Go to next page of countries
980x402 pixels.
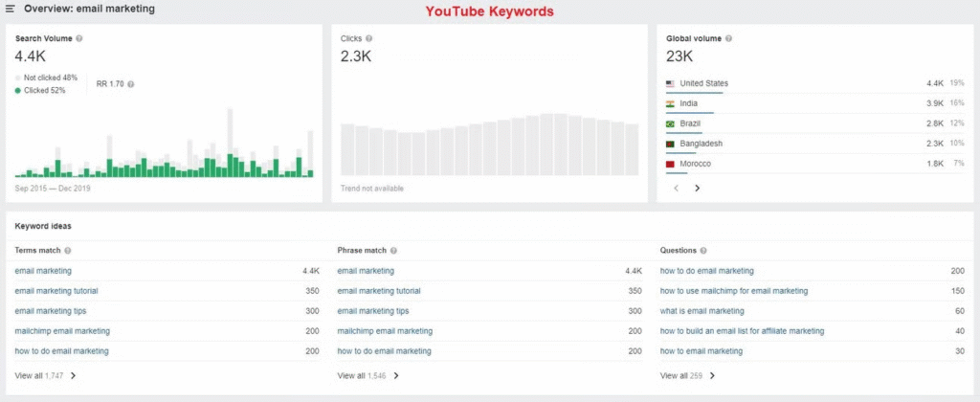coord(697,189)
